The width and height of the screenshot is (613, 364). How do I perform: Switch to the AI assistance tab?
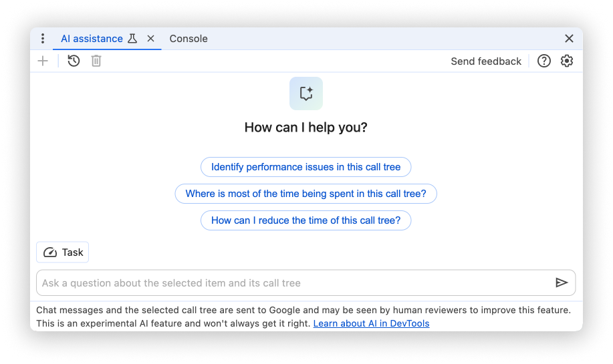click(92, 39)
